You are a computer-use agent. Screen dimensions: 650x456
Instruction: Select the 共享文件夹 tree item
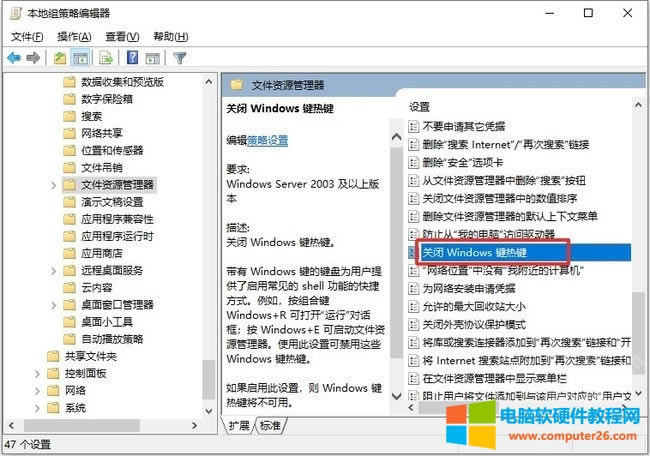(91, 356)
